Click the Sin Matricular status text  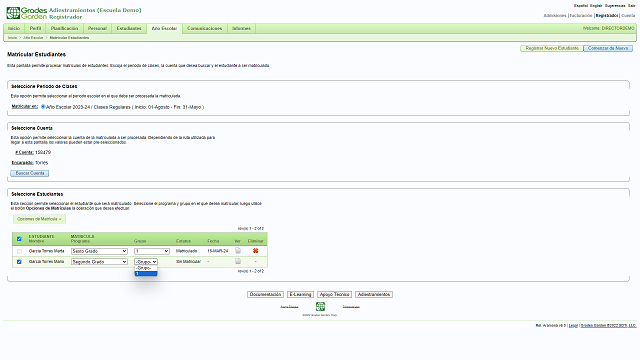point(188,262)
